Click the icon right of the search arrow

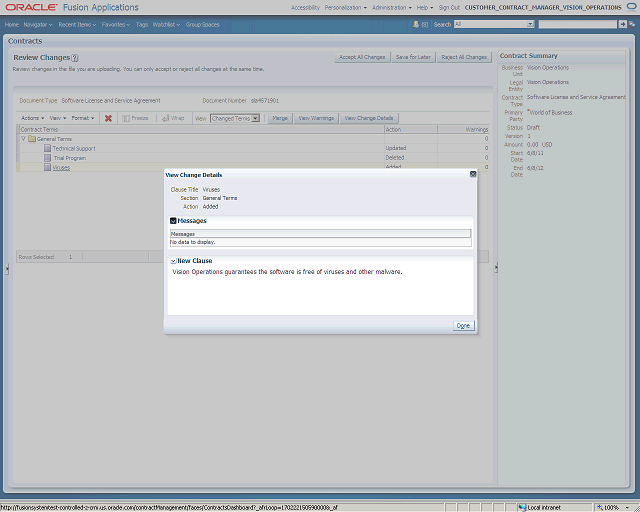coord(632,24)
